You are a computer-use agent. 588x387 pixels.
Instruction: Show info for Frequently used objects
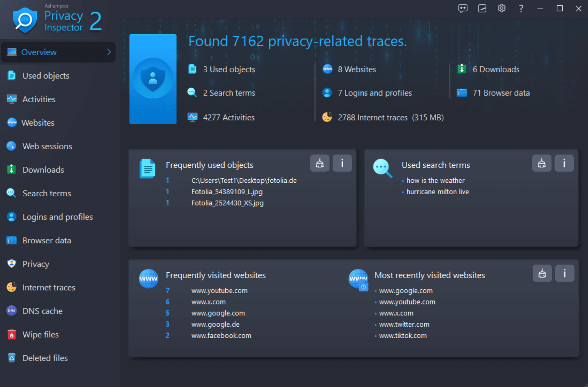342,163
